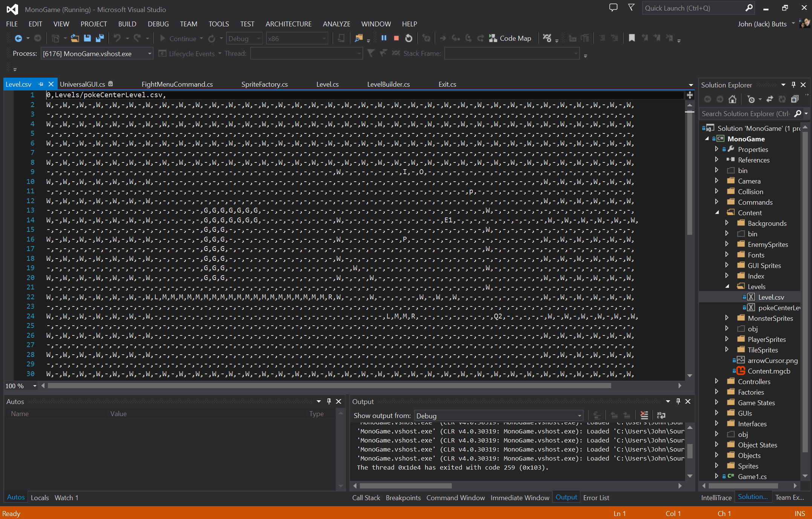Click the notifications filter icon in title bar
Viewport: 812px width, 519px height.
point(631,8)
